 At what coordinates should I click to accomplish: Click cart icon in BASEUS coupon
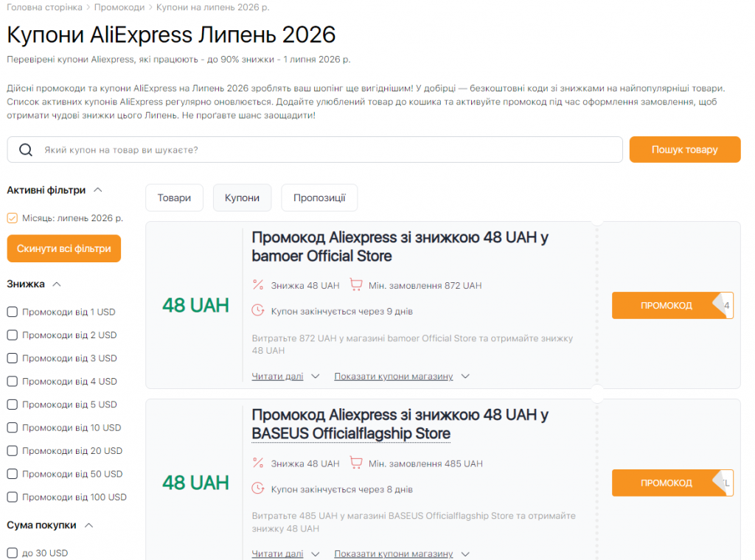click(356, 463)
